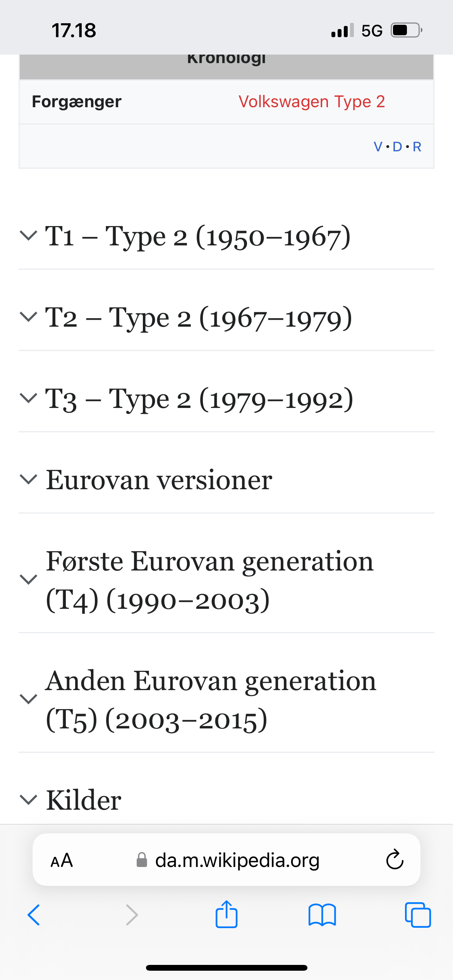Image resolution: width=453 pixels, height=980 pixels.
Task: Expand the Eurovan versioner section
Action: [159, 480]
